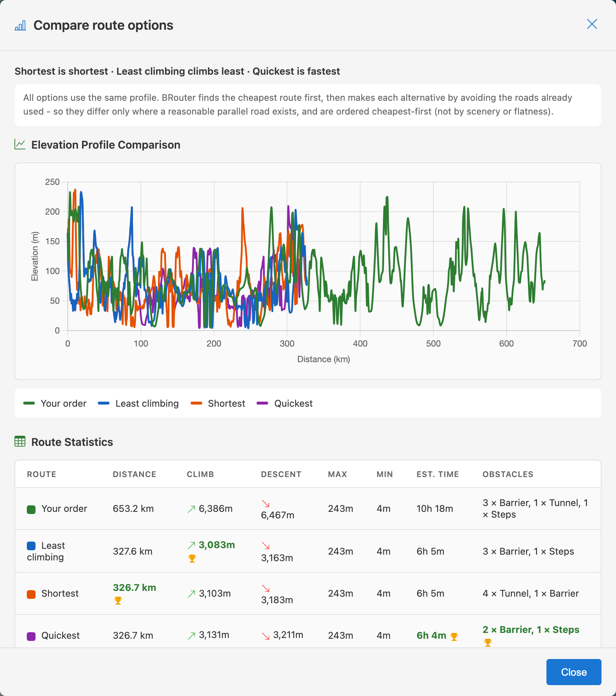
Task: Click the orange square in the Shortest table row
Action: coord(31,594)
